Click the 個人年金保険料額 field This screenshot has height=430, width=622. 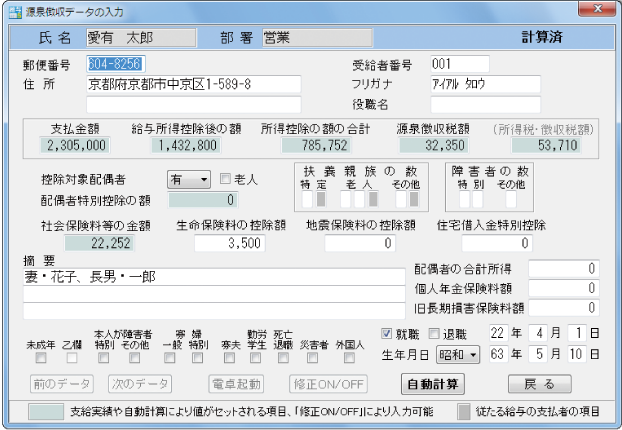pyautogui.click(x=563, y=287)
